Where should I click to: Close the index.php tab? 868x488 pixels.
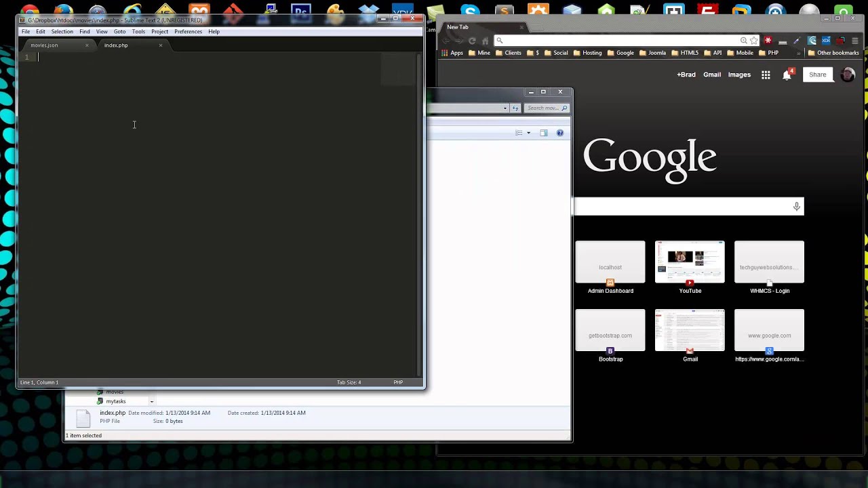[x=161, y=45]
